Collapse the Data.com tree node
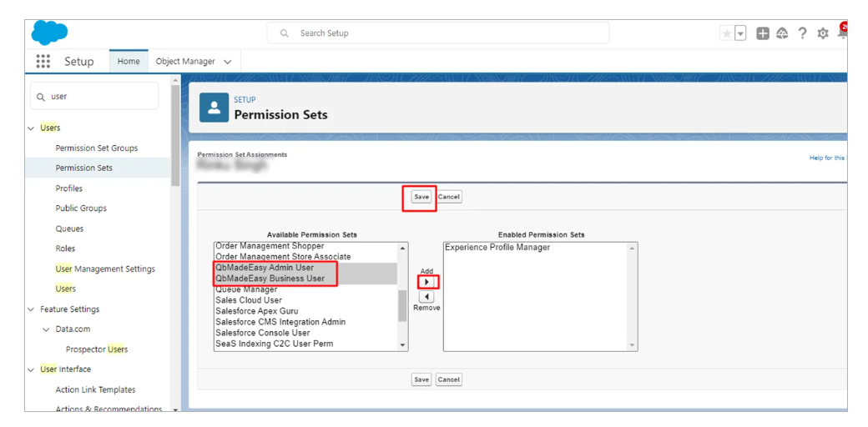The height and width of the screenshot is (427, 868). pyautogui.click(x=47, y=329)
